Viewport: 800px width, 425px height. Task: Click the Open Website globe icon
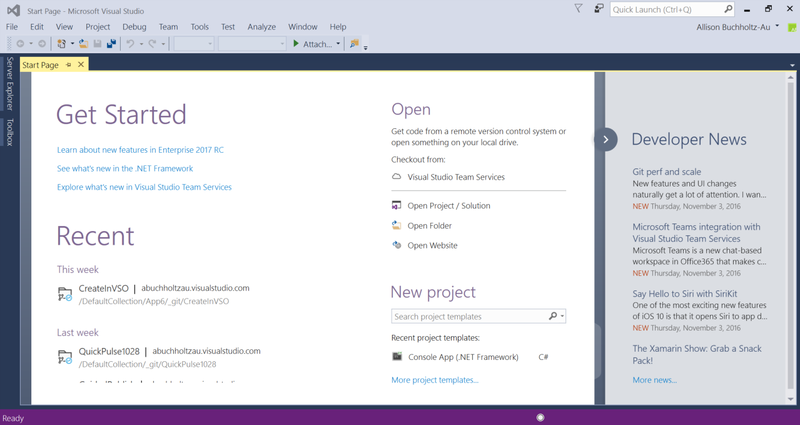pyautogui.click(x=396, y=245)
